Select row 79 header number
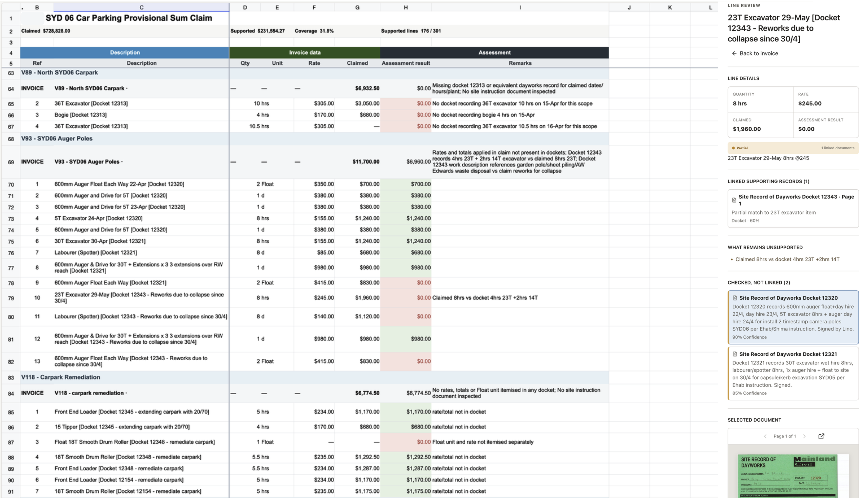Viewport: 868px width, 500px height. coord(11,298)
